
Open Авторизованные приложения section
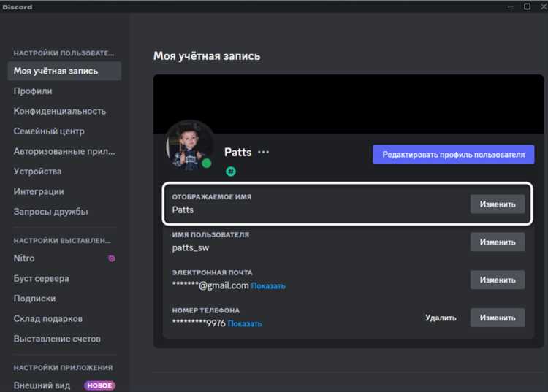[x=64, y=152]
